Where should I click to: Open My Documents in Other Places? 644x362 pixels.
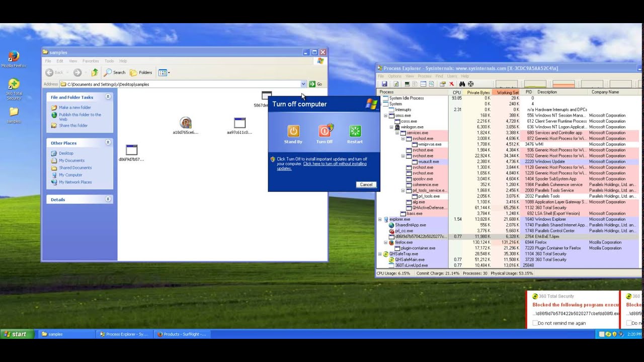click(x=71, y=160)
